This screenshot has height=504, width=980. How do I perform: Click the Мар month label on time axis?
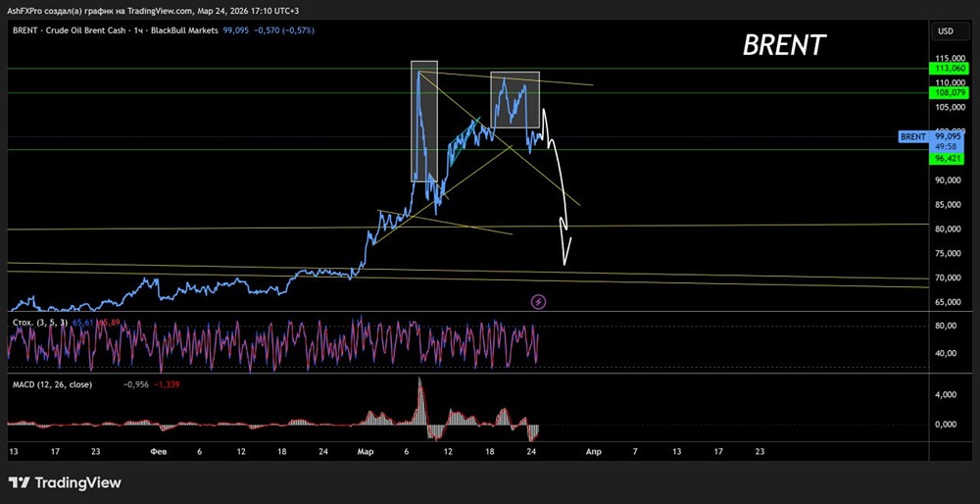[x=364, y=451]
